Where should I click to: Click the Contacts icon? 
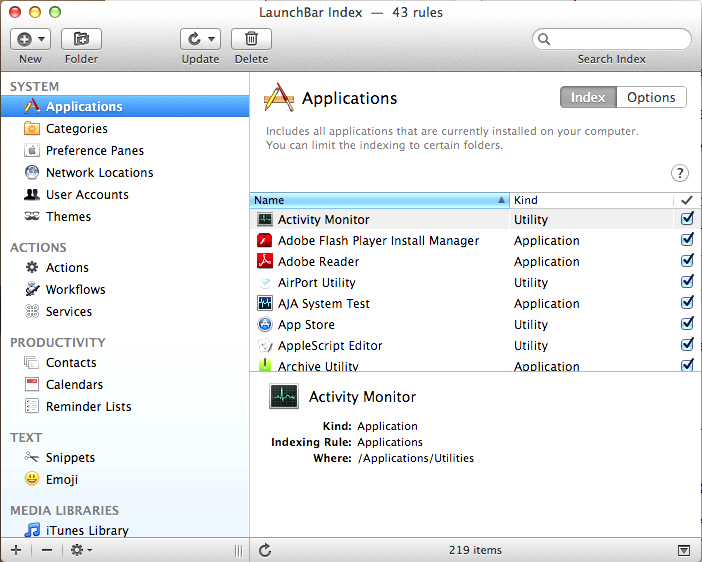(32, 362)
